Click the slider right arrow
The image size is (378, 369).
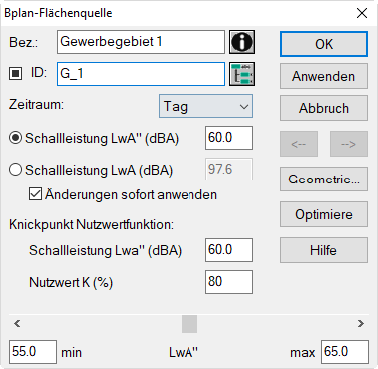point(361,323)
